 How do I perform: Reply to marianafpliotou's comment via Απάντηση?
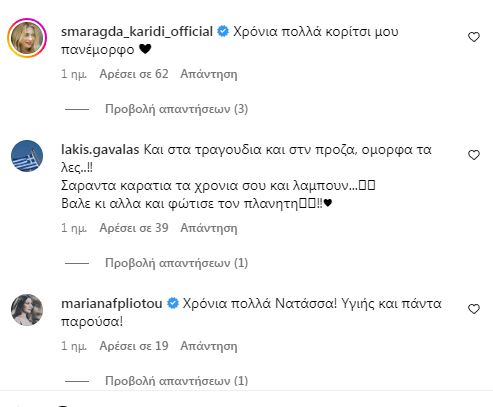209,346
